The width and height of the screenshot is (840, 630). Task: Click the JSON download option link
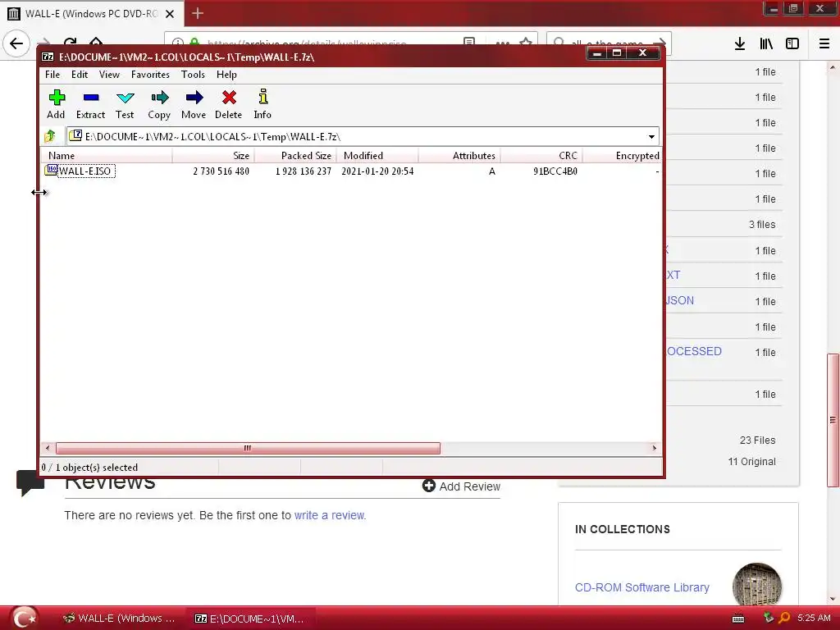point(679,300)
